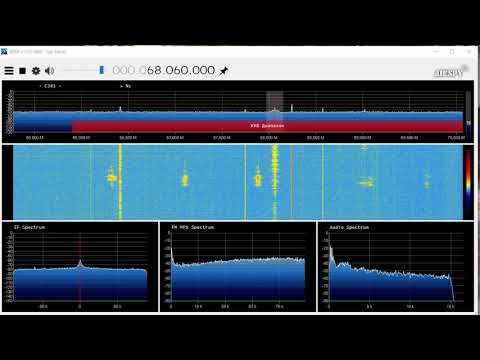
Task: Click the Audio Spectrum panel title
Action: pyautogui.click(x=349, y=227)
